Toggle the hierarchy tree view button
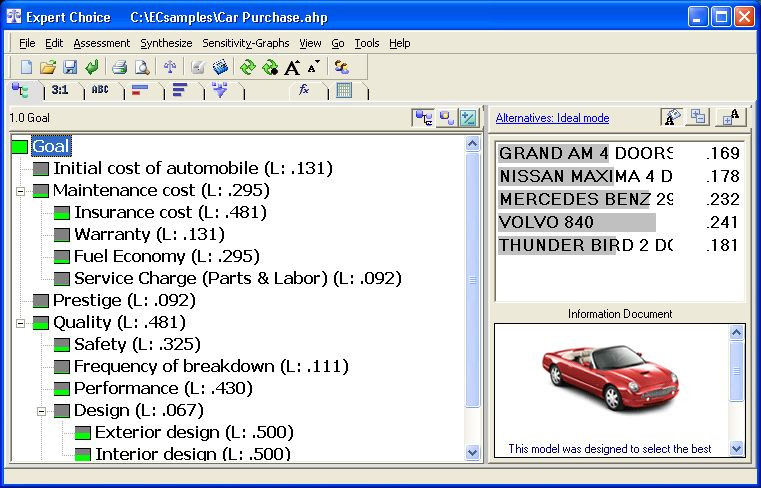The height and width of the screenshot is (488, 761). 424,118
